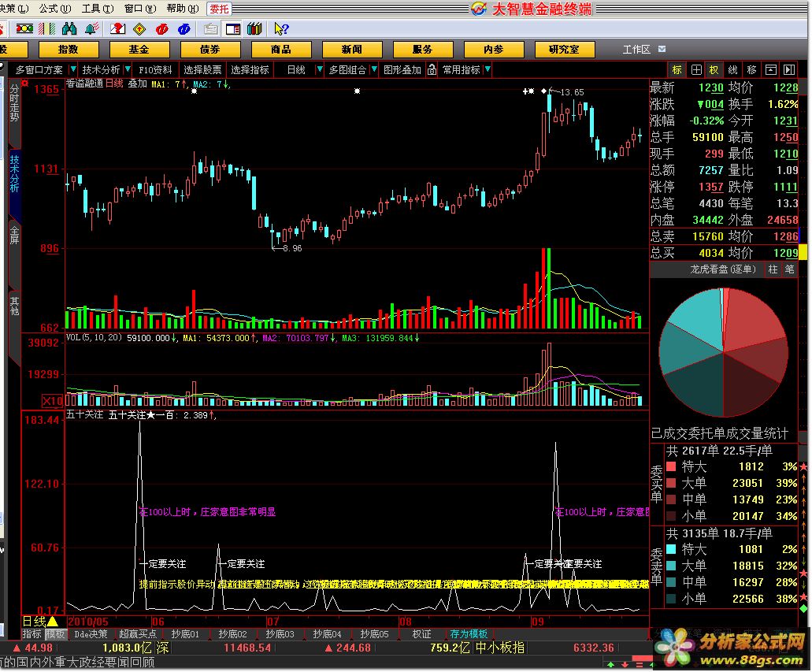Select the 债券 category button
Screen dimensions: 812x672
(x=209, y=49)
